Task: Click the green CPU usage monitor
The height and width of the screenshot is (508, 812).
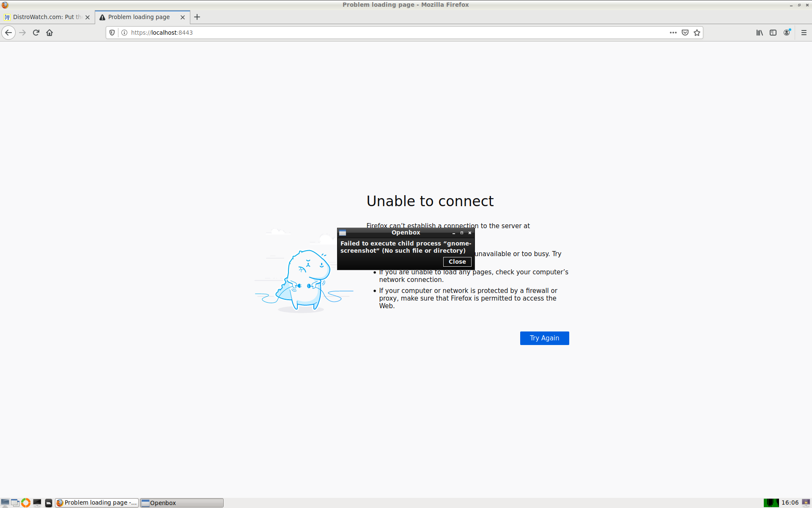Action: coord(771,502)
